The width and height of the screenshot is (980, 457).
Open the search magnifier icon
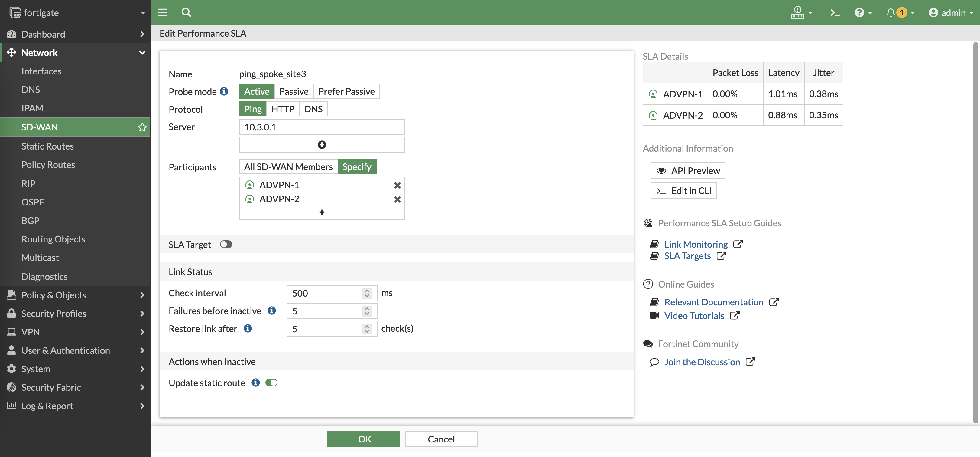pyautogui.click(x=186, y=13)
